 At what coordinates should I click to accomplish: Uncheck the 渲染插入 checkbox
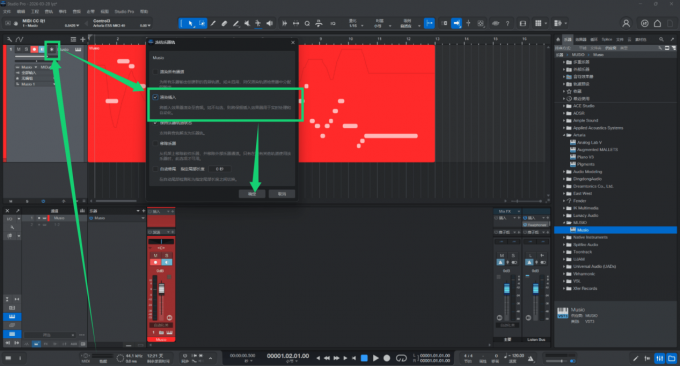click(x=155, y=97)
